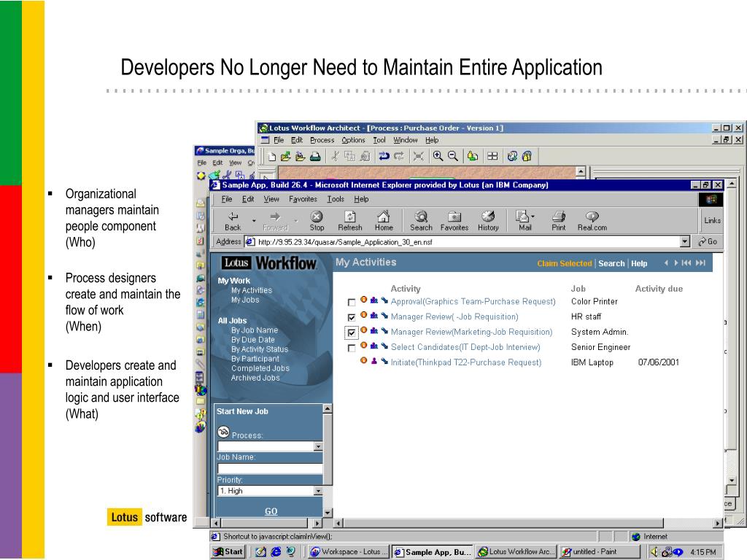Click the IE address bar URL field
This screenshot has width=747, height=560.
[x=462, y=242]
